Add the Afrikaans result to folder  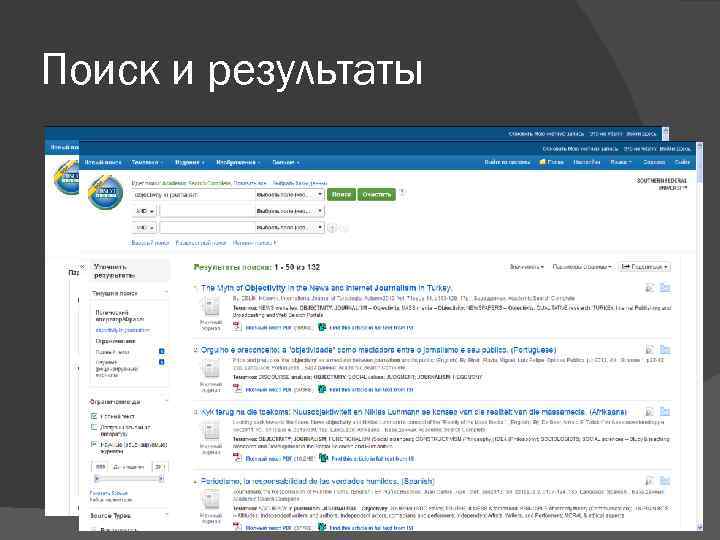pos(665,412)
